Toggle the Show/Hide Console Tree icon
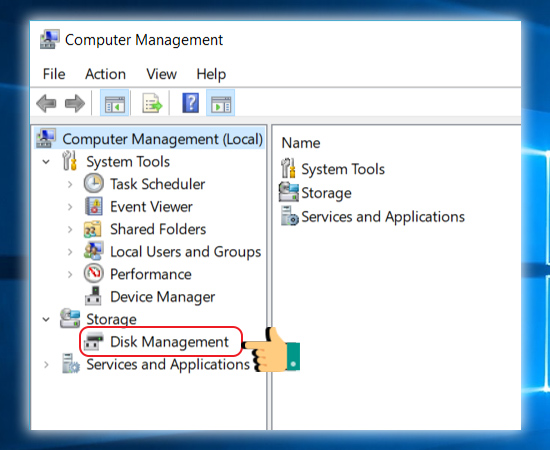Image resolution: width=550 pixels, height=450 pixels. click(115, 103)
